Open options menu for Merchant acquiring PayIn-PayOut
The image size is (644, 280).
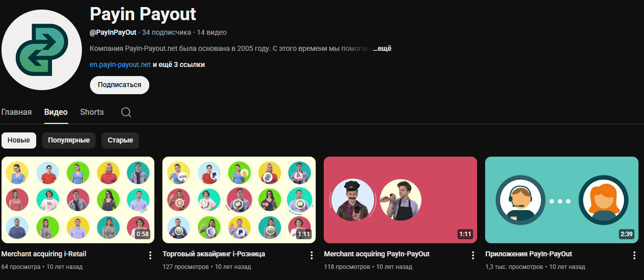tap(473, 255)
